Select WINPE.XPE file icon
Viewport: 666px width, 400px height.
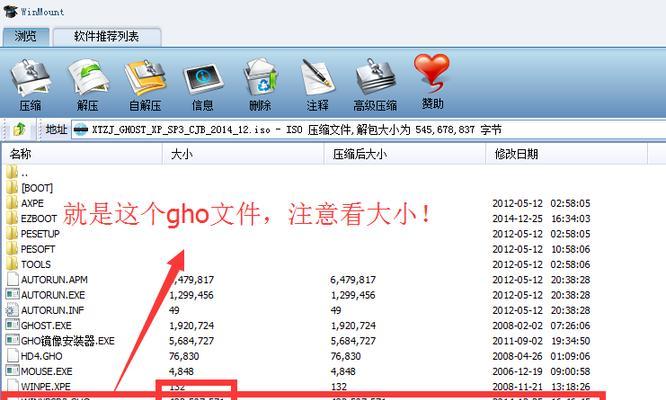pos(13,386)
